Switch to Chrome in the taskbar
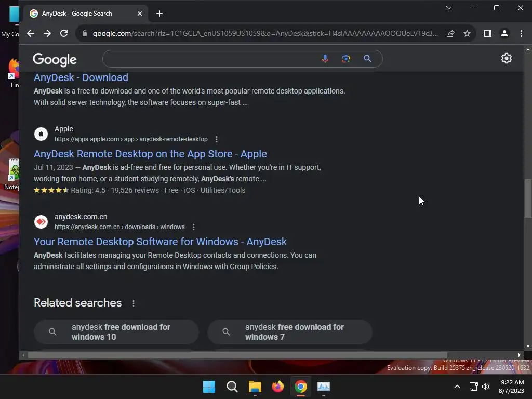This screenshot has height=399, width=532. tap(301, 387)
